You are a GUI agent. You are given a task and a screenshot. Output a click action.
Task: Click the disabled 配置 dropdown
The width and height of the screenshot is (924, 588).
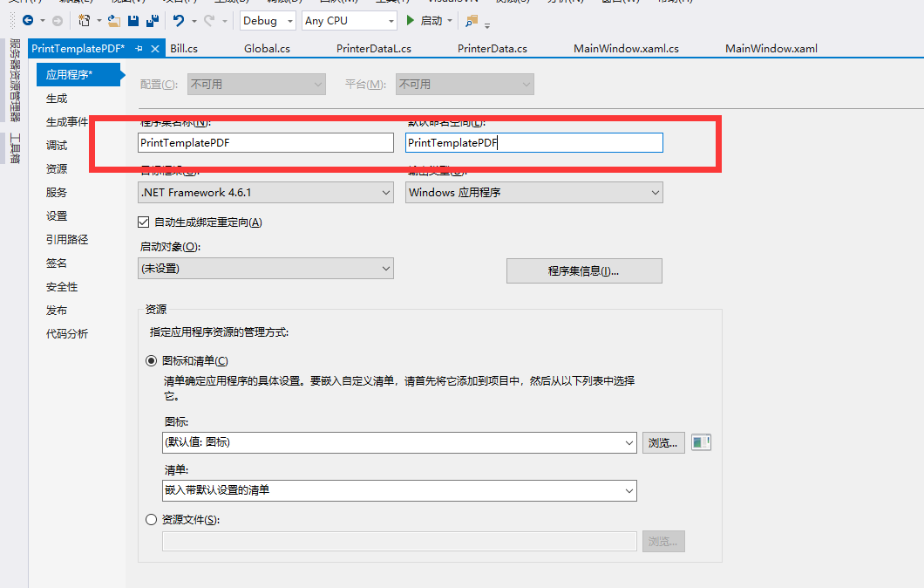(256, 85)
